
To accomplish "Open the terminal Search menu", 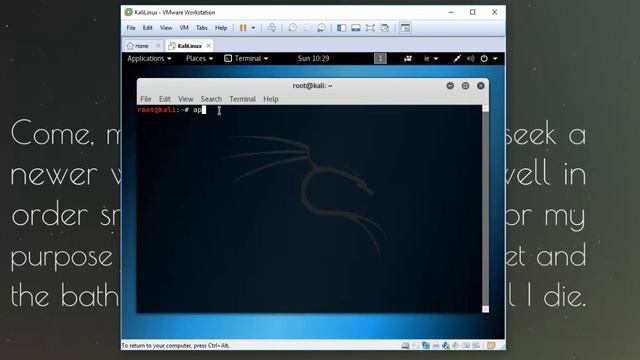I will pyautogui.click(x=211, y=99).
